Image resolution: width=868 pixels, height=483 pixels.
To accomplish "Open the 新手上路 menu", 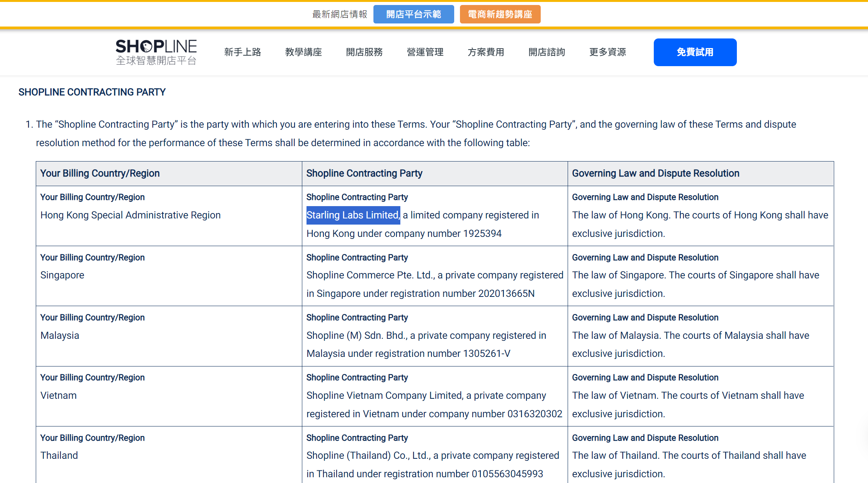I will click(x=242, y=52).
